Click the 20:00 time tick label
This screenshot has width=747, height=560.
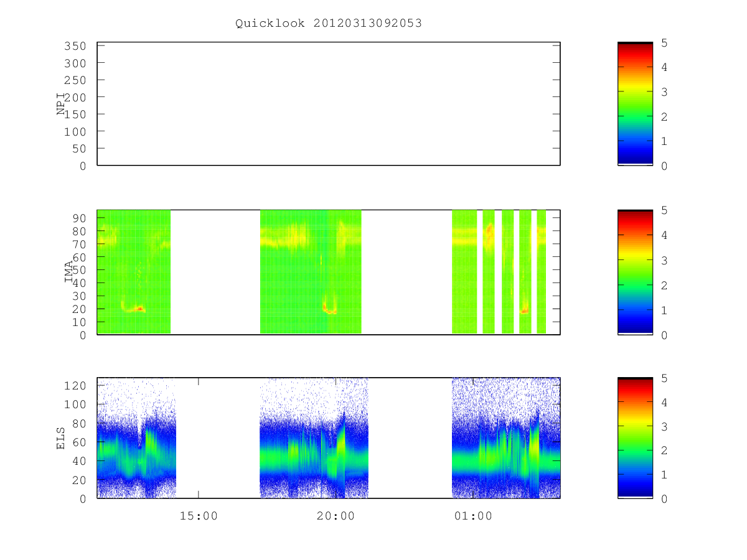[x=336, y=516]
